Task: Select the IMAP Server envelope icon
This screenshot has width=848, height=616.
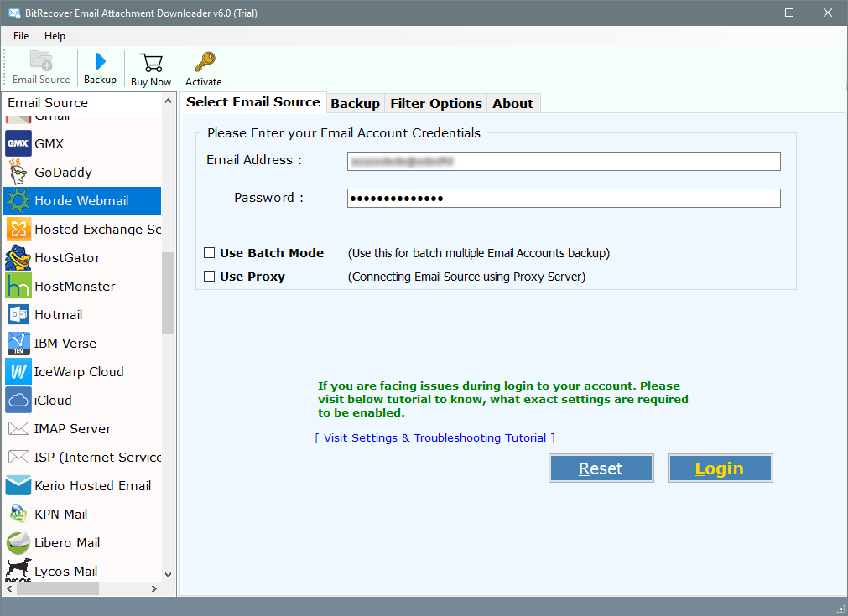Action: pos(18,428)
